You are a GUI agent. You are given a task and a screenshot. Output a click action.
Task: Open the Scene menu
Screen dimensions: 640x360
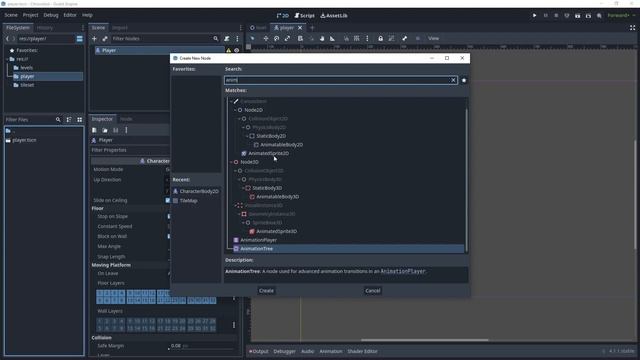tap(11, 15)
